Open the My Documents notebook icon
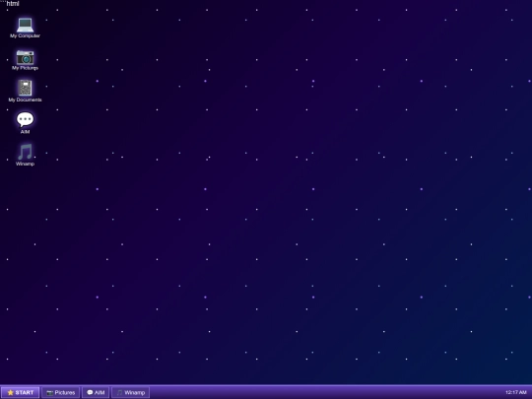The width and height of the screenshot is (532, 399). pyautogui.click(x=25, y=88)
